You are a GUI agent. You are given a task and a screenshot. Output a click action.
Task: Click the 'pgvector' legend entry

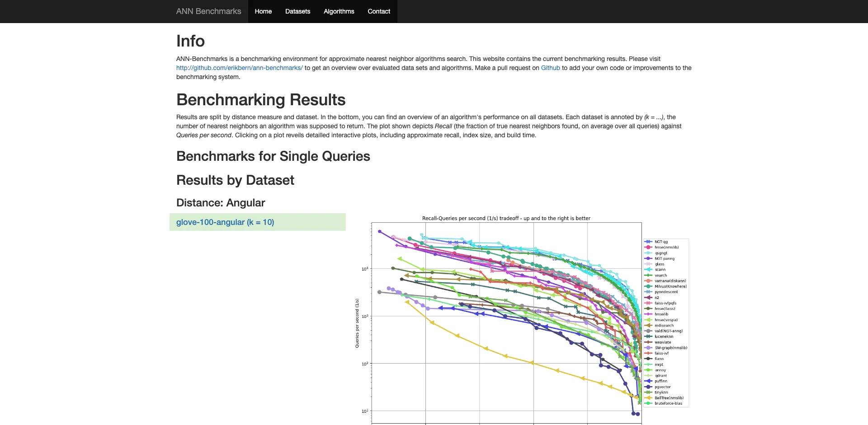coord(663,387)
